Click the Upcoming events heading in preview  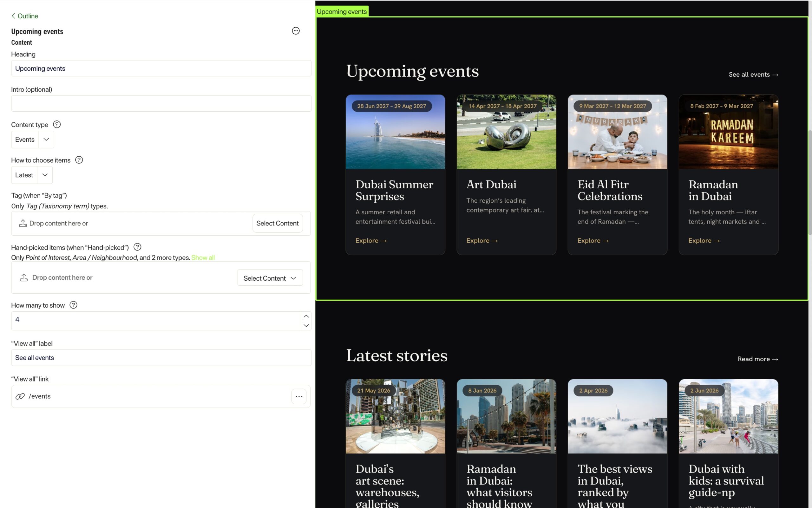pyautogui.click(x=412, y=71)
